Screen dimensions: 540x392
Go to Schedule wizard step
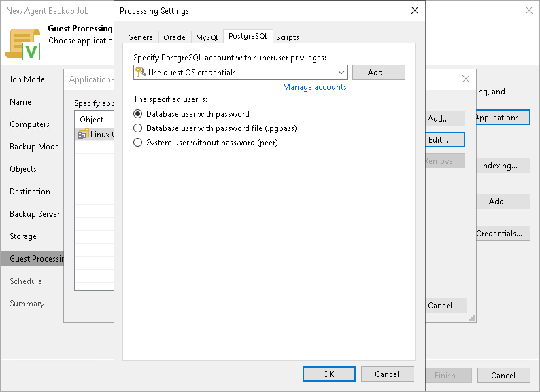tap(26, 281)
